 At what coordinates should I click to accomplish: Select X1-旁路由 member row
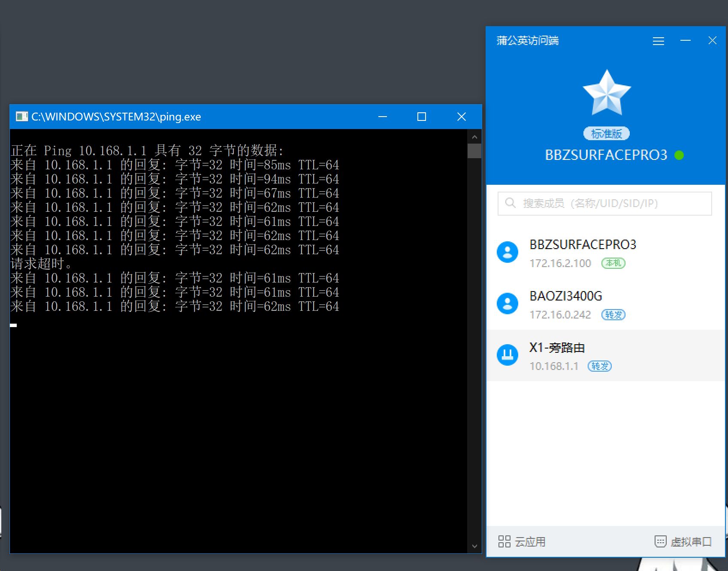point(605,355)
